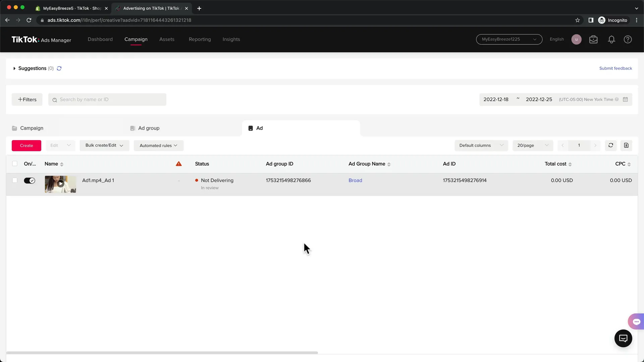Open the Default columns dropdown
Image resolution: width=644 pixels, height=362 pixels.
pos(481,145)
